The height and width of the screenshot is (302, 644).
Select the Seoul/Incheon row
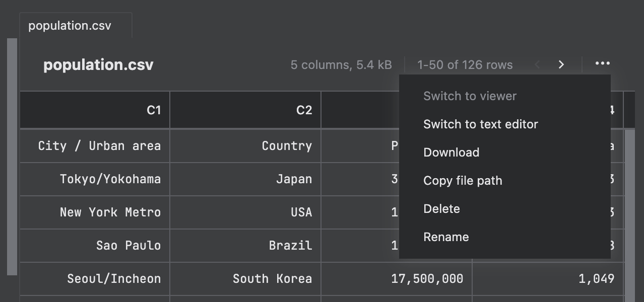tap(94, 278)
